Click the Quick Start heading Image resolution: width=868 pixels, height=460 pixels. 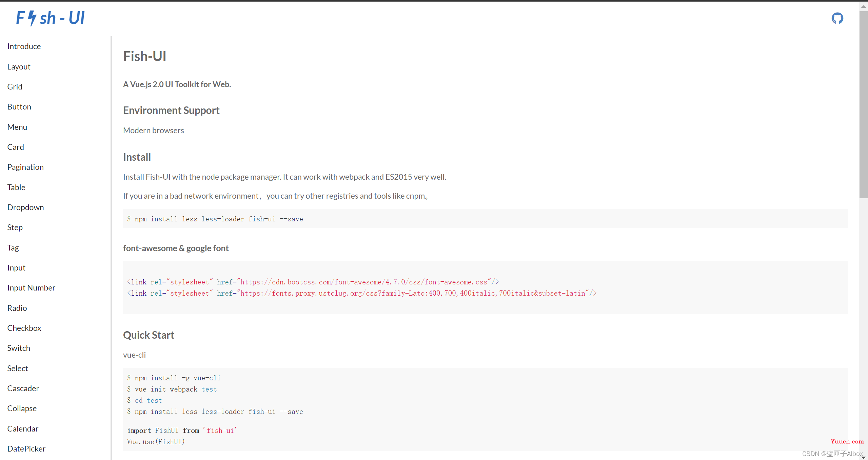click(x=149, y=335)
